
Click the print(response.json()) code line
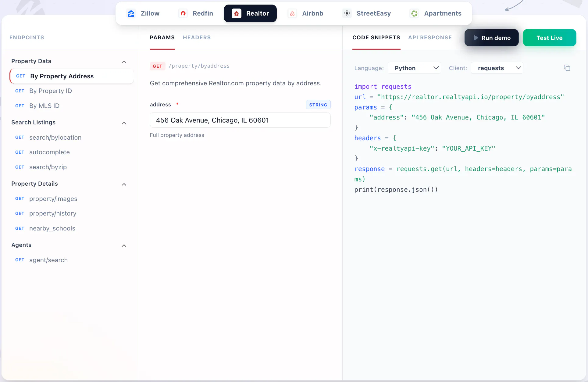pos(396,190)
